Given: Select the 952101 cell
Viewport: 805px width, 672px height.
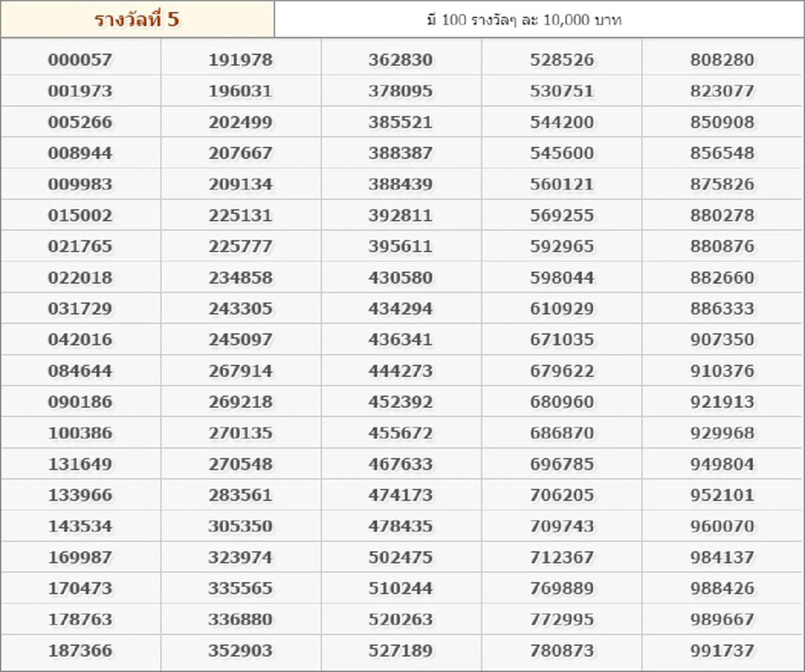Looking at the screenshot, I should click(722, 495).
